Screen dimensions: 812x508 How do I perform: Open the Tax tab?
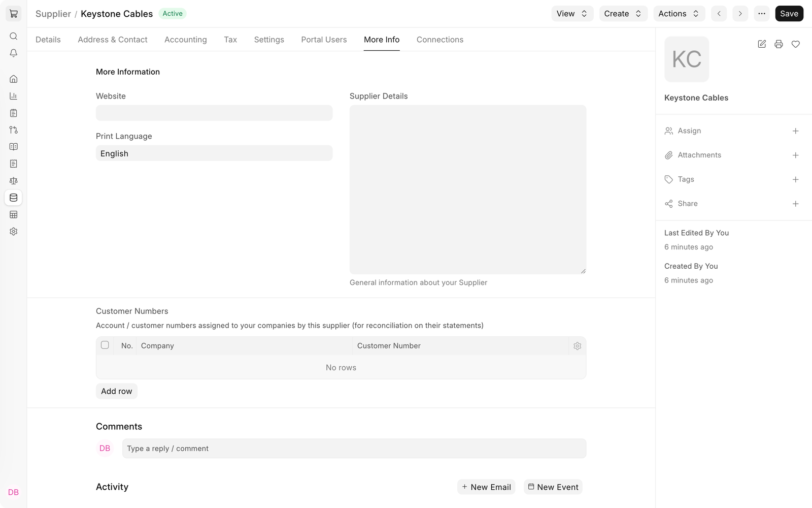[230, 40]
